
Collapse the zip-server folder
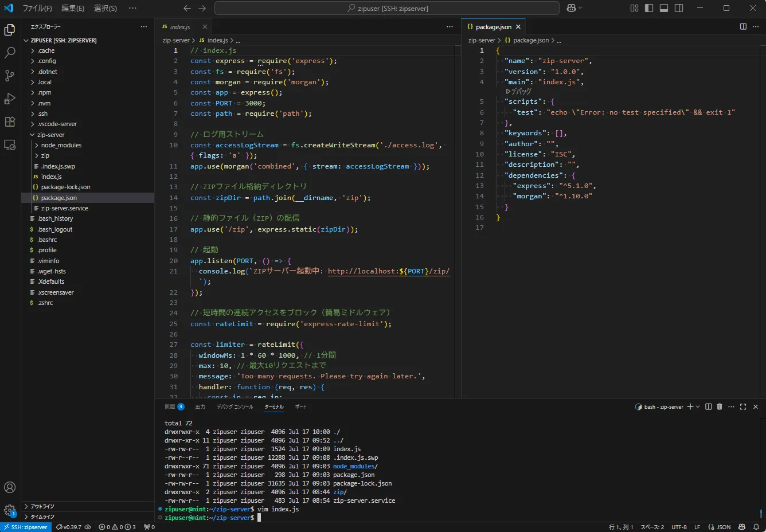coord(50,135)
